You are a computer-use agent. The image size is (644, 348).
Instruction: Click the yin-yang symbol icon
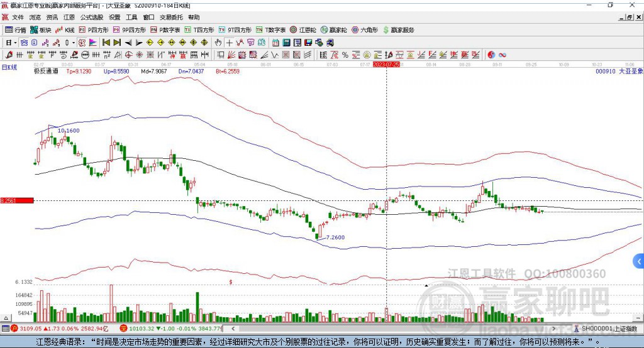(x=491, y=55)
